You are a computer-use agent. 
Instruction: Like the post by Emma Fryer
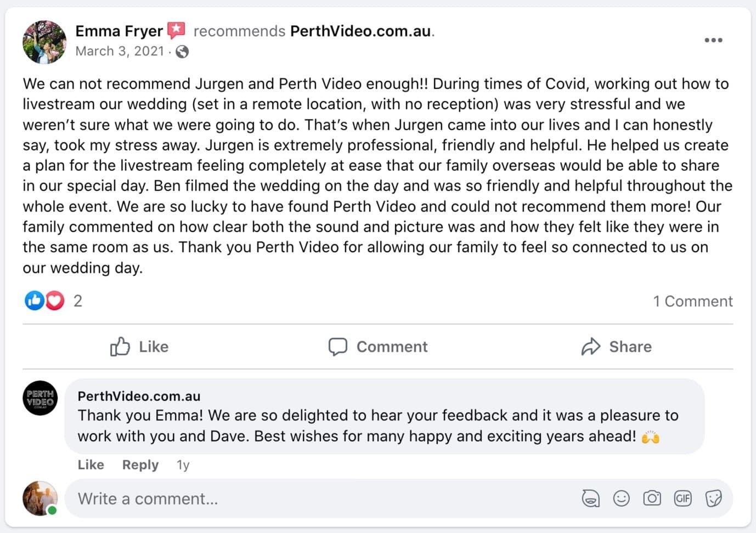tap(139, 347)
